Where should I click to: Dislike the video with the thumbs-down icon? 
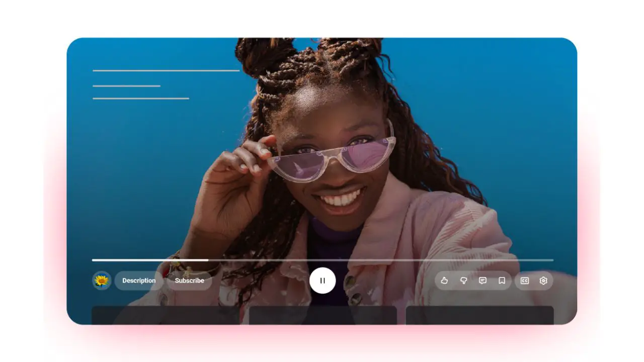pos(463,281)
